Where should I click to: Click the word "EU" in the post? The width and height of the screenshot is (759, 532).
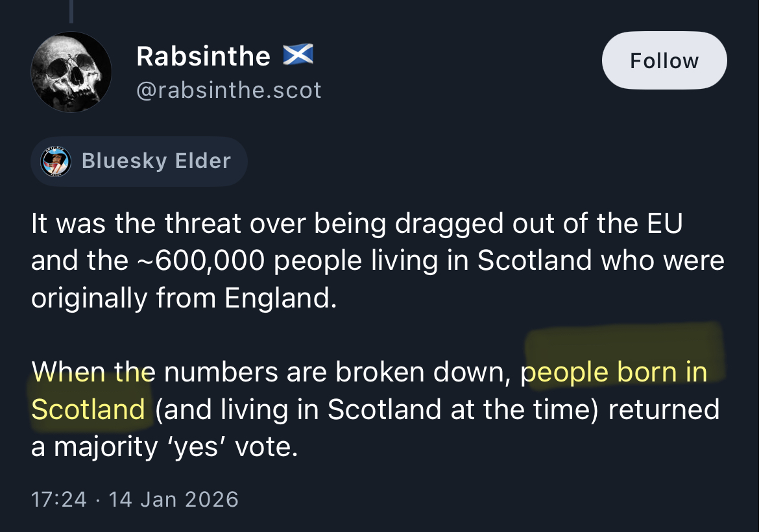point(663,223)
